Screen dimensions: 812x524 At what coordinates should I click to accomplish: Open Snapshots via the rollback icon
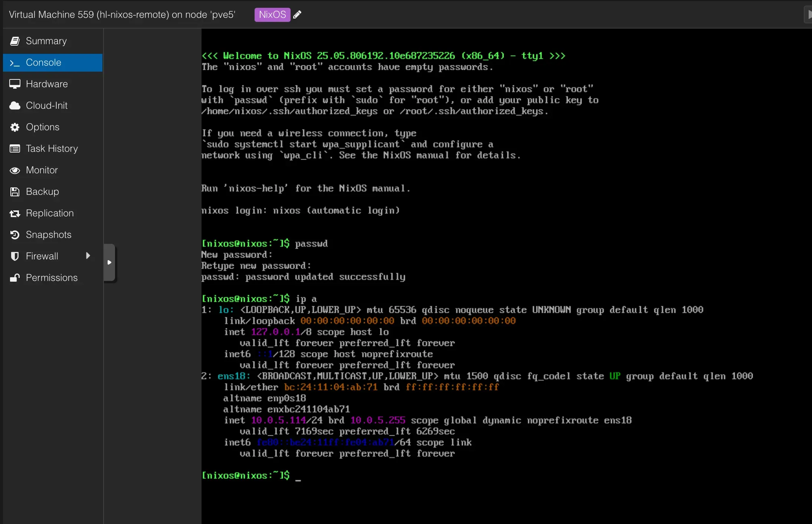15,235
